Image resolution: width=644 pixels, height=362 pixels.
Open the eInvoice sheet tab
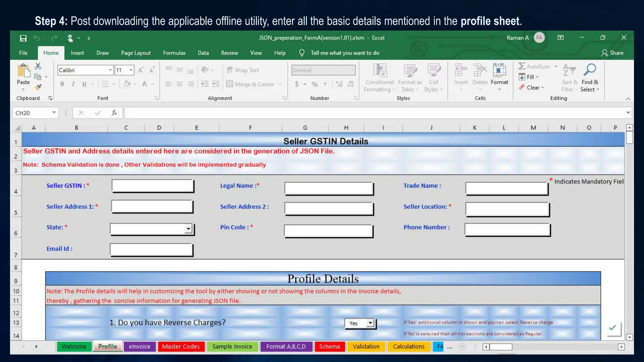click(140, 347)
